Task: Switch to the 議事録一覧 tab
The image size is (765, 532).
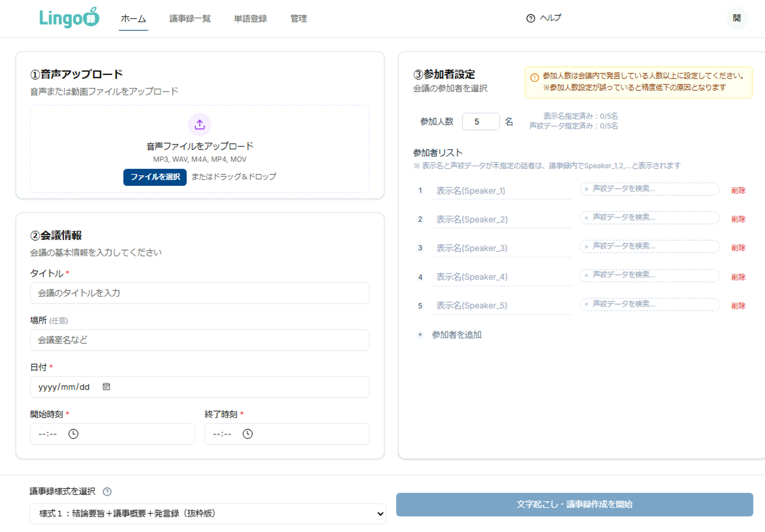Action: (x=190, y=19)
